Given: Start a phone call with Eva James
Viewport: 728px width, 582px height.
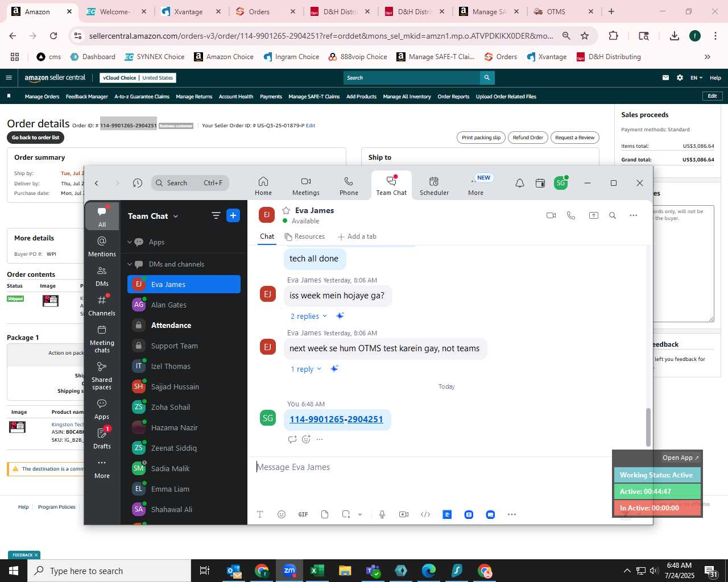Looking at the screenshot, I should [x=571, y=215].
